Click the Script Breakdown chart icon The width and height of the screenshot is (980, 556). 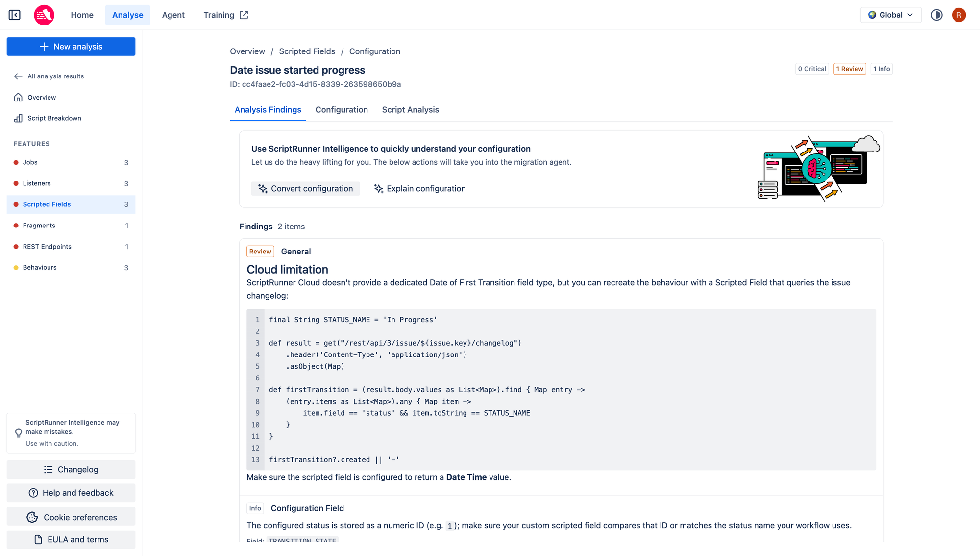[18, 118]
